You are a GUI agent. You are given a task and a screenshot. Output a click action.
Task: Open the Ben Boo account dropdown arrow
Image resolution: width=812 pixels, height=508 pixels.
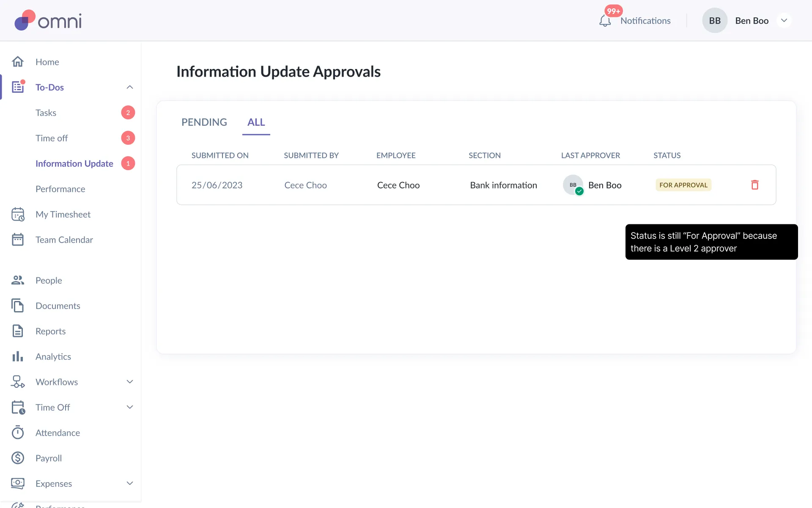(784, 21)
